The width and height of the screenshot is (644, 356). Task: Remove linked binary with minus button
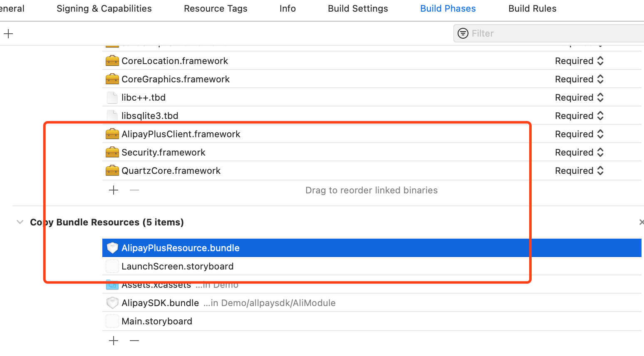[134, 190]
